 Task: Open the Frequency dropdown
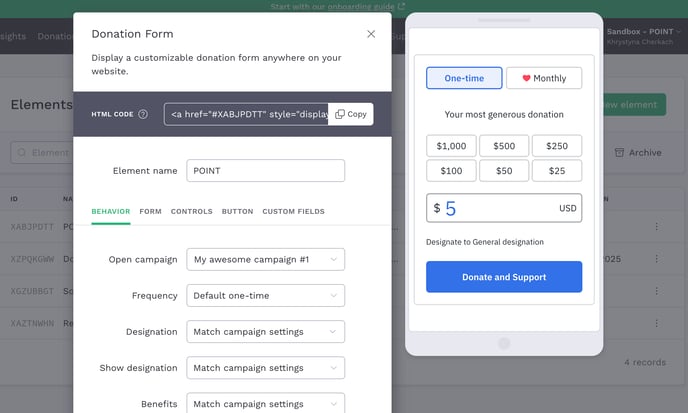[x=265, y=295]
